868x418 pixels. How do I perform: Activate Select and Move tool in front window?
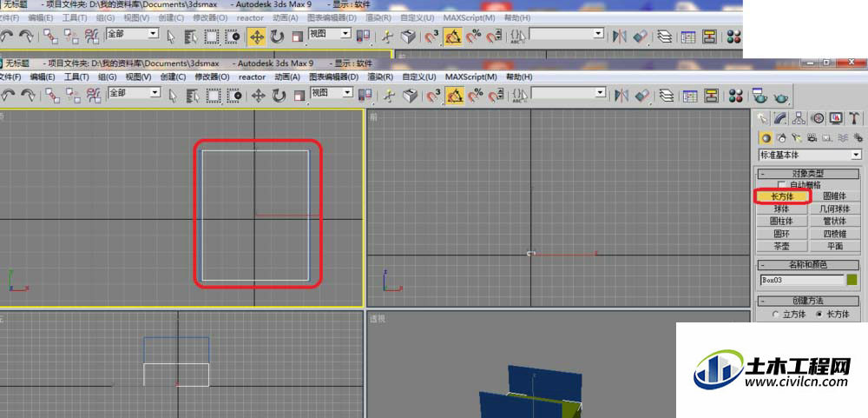tap(259, 96)
